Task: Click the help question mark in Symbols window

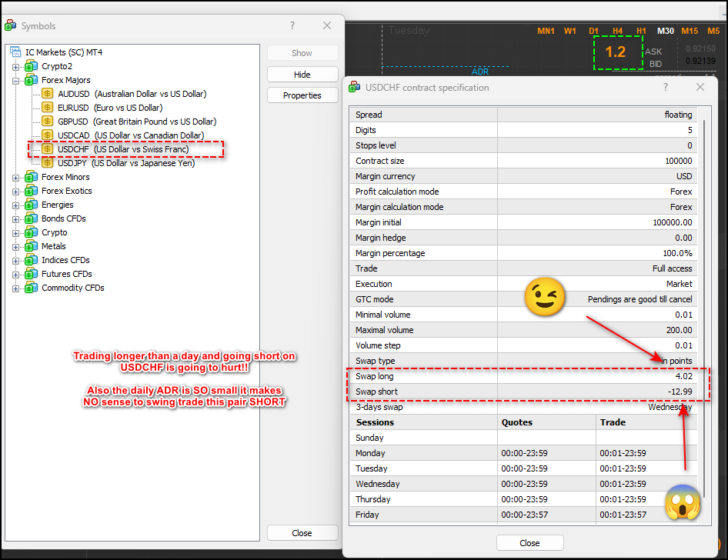Action: pyautogui.click(x=292, y=25)
